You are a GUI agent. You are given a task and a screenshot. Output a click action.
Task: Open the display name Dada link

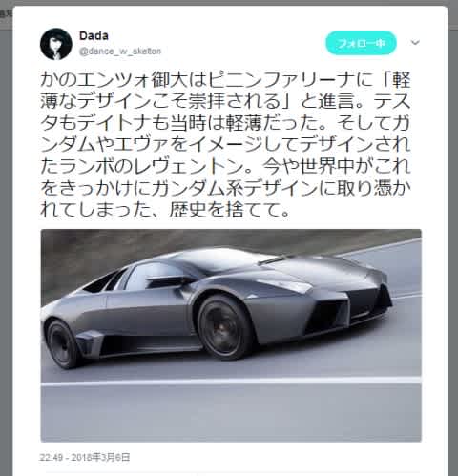[94, 35]
